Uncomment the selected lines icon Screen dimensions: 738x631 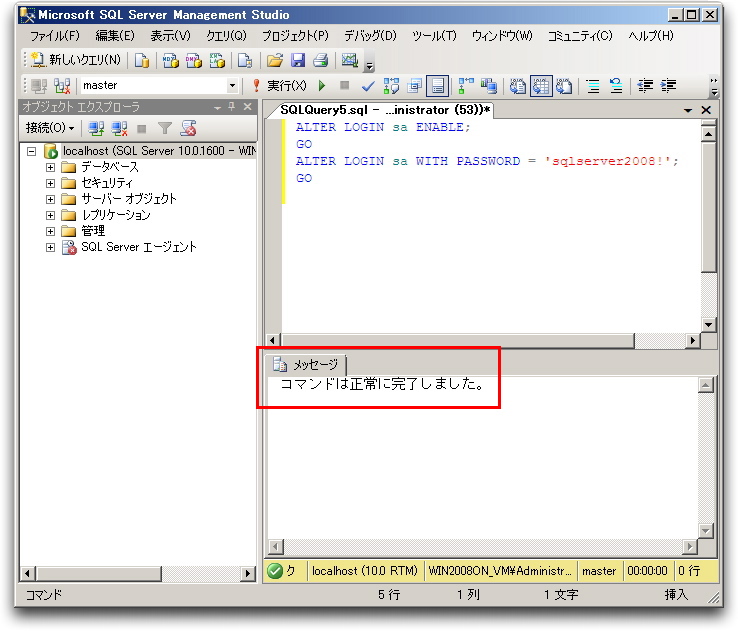[x=616, y=86]
